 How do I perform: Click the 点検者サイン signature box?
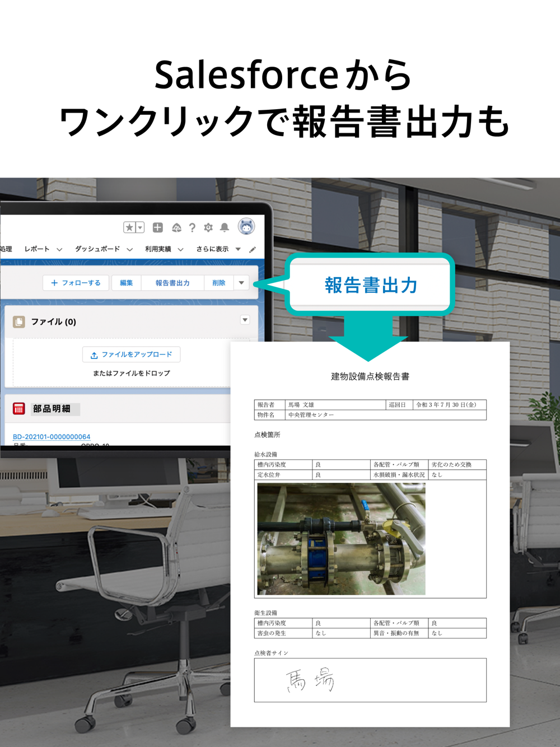(x=370, y=680)
